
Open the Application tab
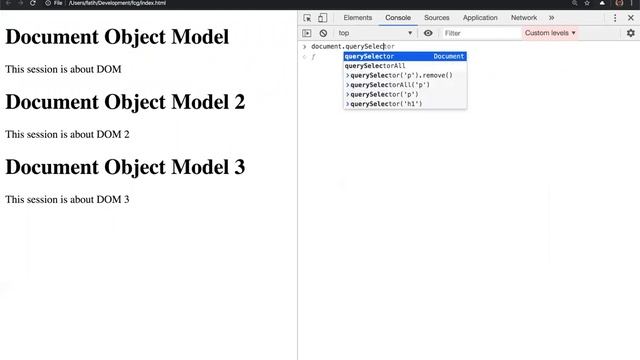480,18
